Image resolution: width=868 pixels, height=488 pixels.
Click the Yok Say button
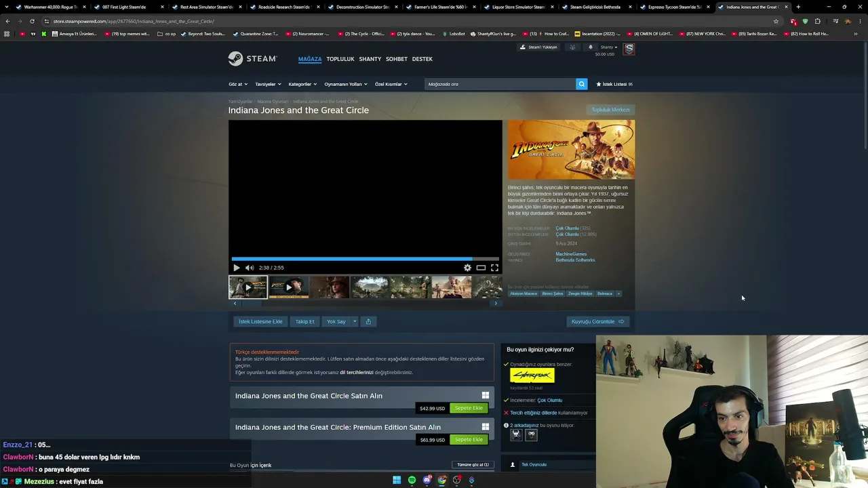tap(336, 321)
